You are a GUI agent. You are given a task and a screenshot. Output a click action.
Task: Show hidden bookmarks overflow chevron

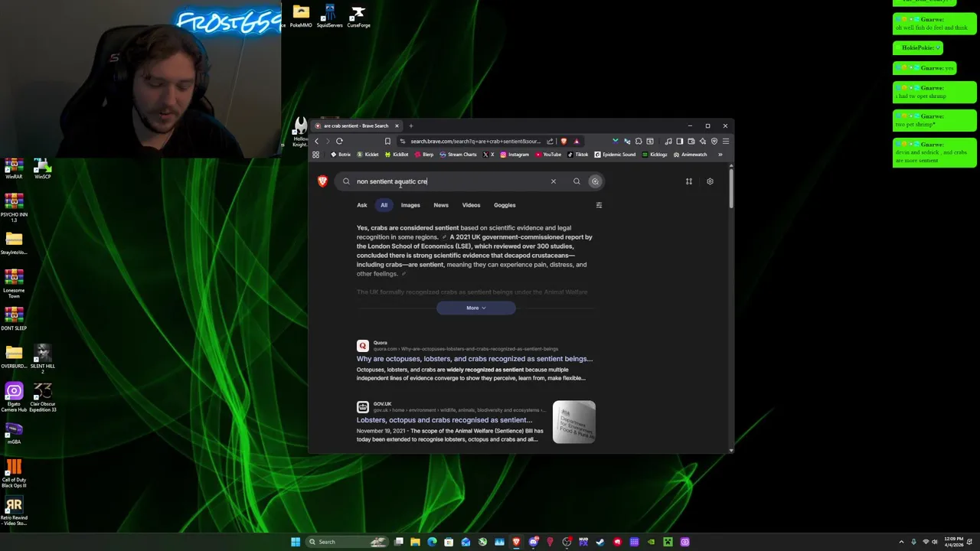[x=720, y=155]
